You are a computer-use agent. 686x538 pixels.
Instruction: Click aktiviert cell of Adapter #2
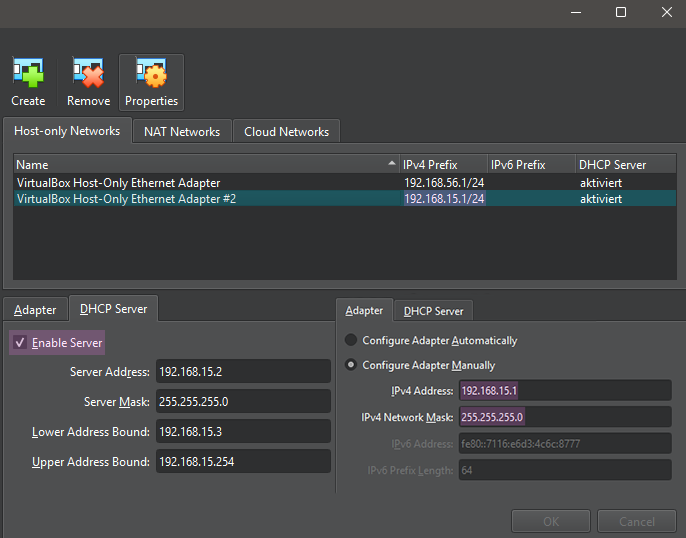coord(601,199)
